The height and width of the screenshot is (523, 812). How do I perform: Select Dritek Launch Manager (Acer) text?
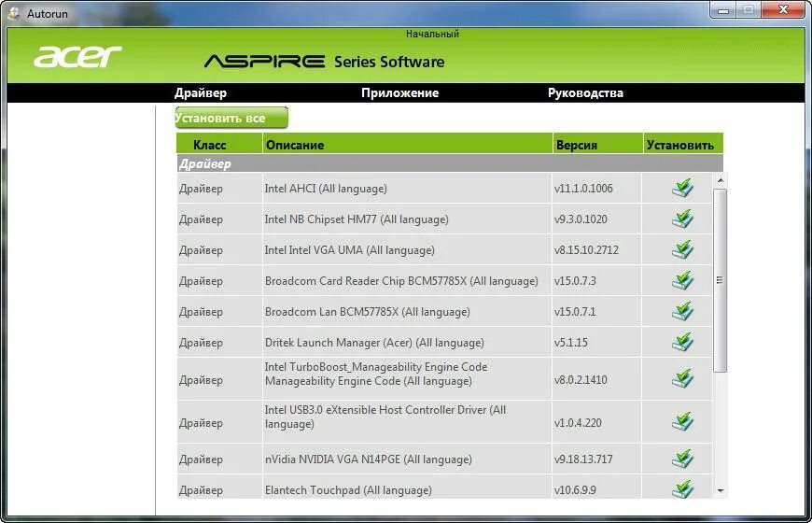click(374, 342)
